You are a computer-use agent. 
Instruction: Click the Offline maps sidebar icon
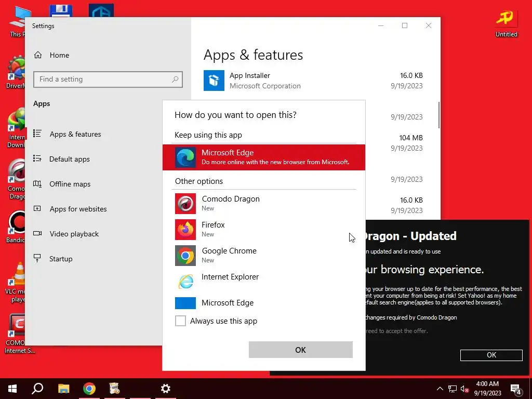coord(37,184)
